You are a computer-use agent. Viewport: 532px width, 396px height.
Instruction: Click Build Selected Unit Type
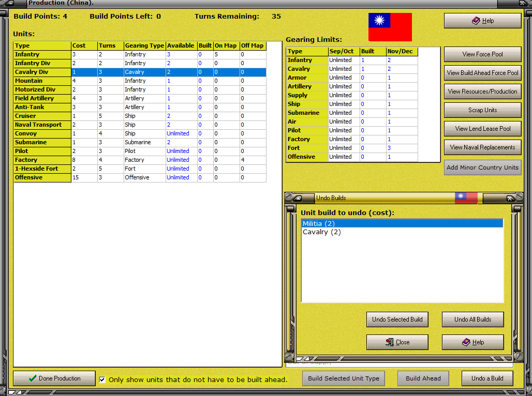pyautogui.click(x=343, y=378)
